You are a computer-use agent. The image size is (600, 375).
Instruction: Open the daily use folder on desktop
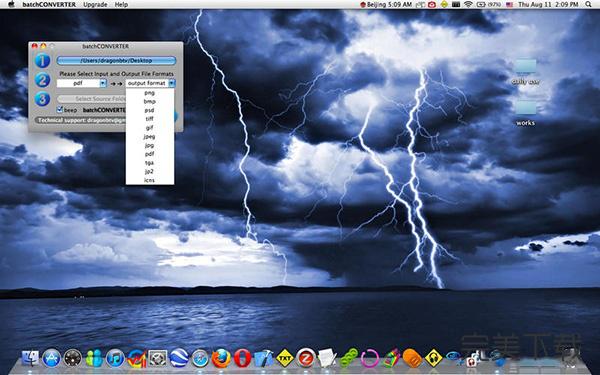click(525, 72)
